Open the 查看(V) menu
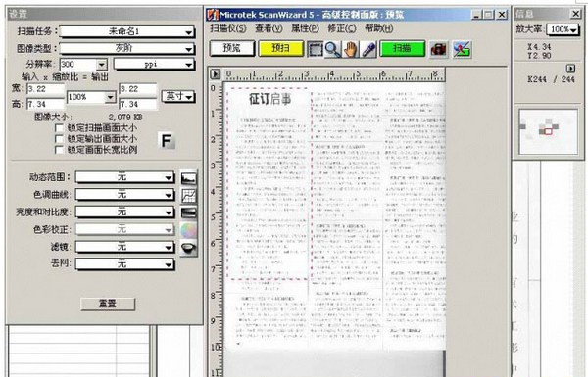This screenshot has width=588, height=377. [269, 28]
